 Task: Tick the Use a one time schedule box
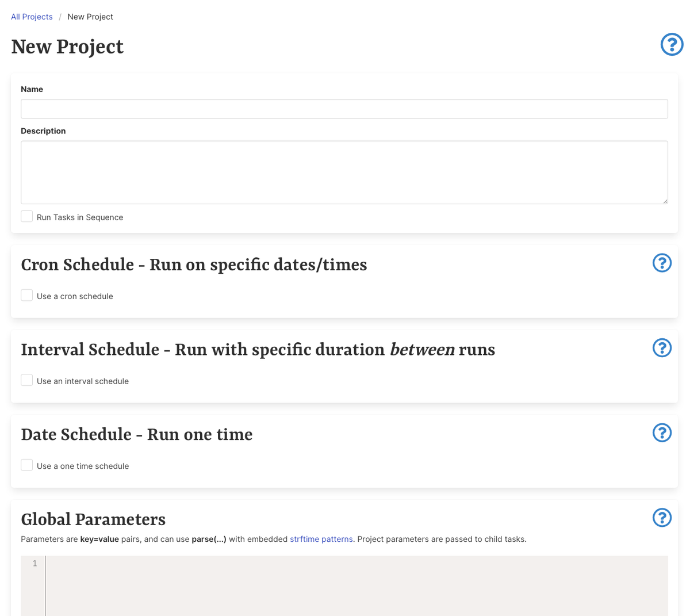(27, 465)
